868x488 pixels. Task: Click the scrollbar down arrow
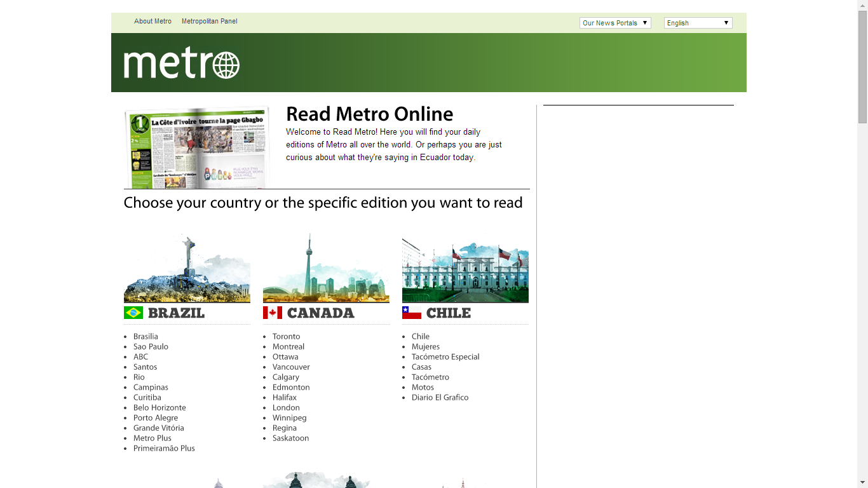[x=862, y=482]
